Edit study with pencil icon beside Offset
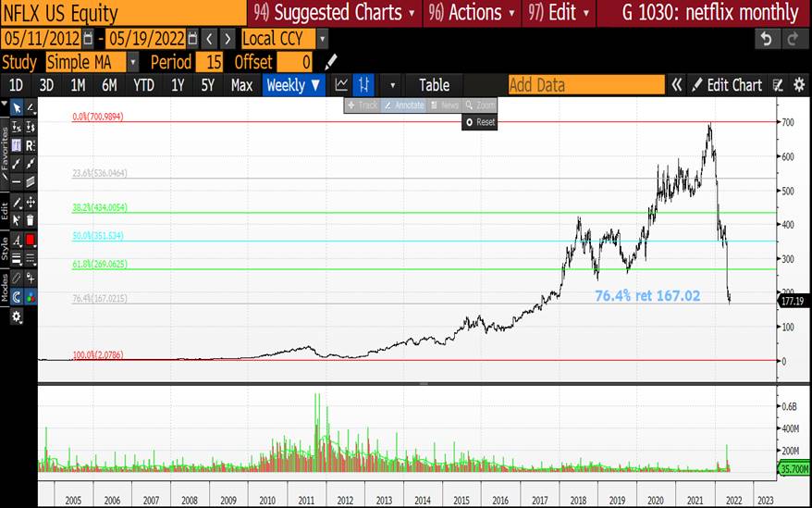The image size is (812, 508). 331,62
